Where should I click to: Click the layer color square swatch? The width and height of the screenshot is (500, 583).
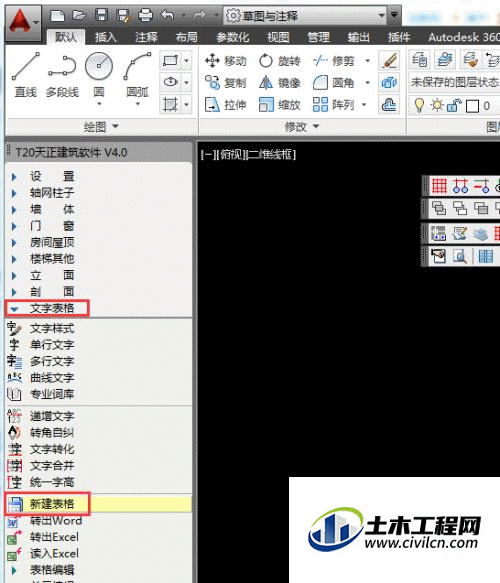tap(472, 106)
